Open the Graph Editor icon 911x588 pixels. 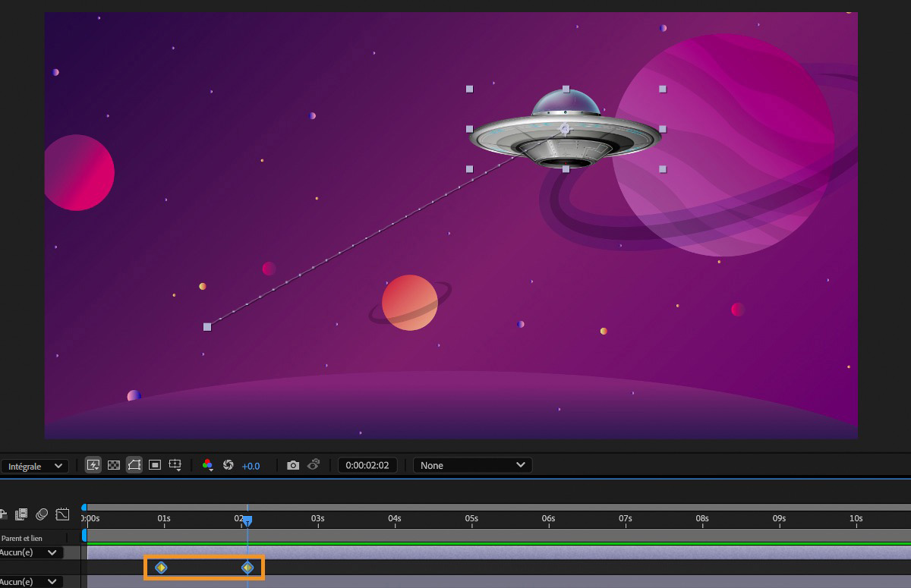(x=62, y=514)
